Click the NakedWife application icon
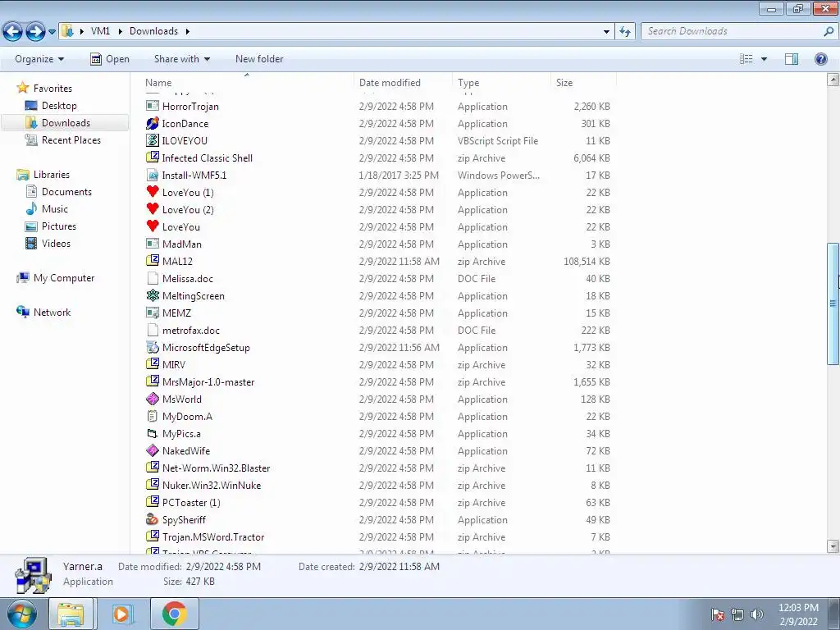The width and height of the screenshot is (840, 630). (153, 450)
